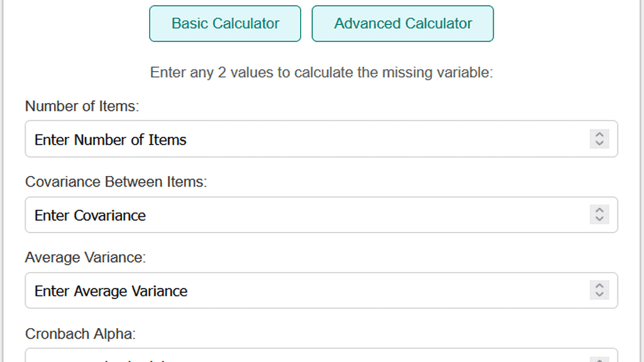Screen dimensions: 644x362
Task: Click the Basic Calculator button
Action: [x=225, y=23]
